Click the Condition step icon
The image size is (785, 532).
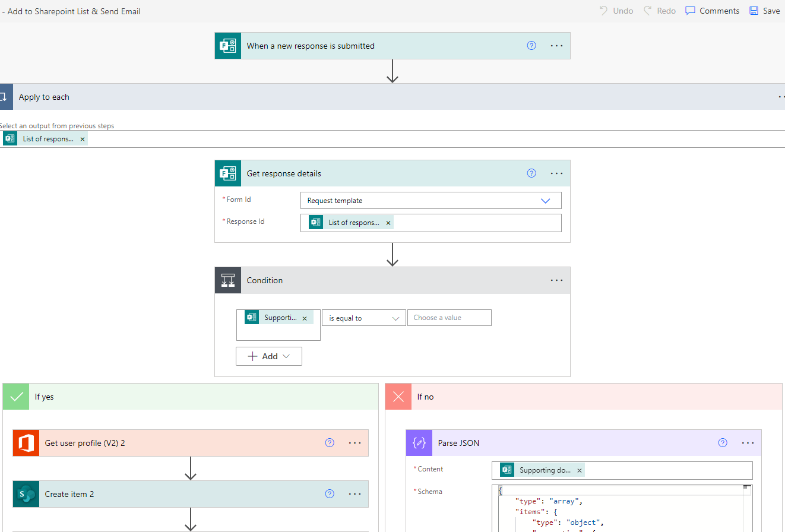click(x=228, y=280)
